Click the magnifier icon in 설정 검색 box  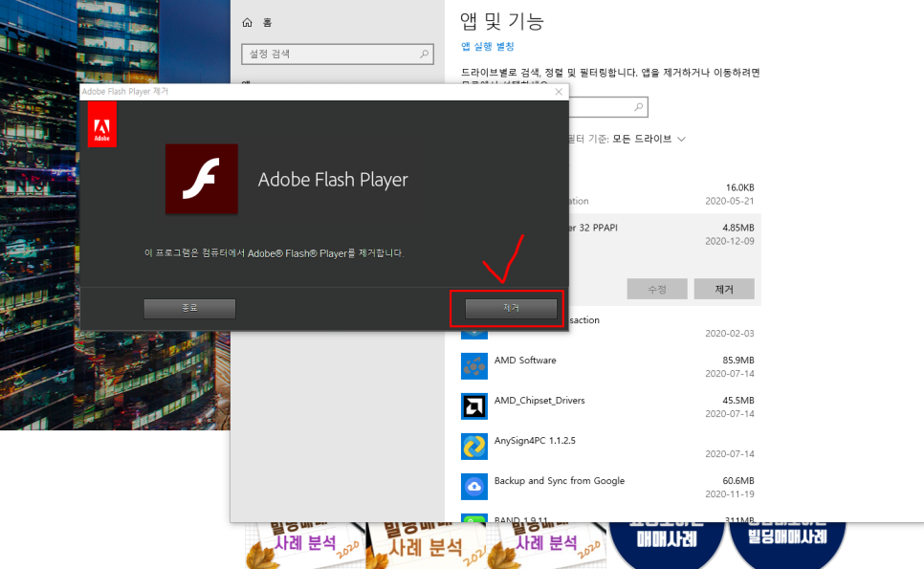(424, 54)
